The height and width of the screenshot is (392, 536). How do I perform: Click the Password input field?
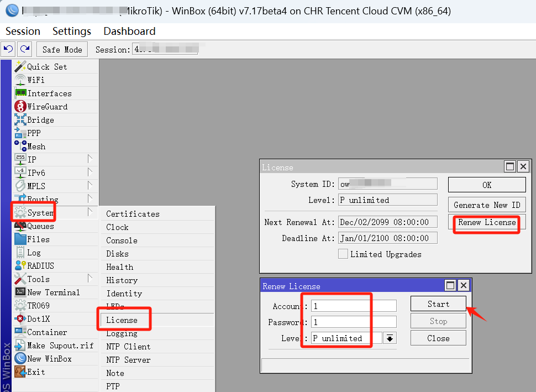(354, 322)
